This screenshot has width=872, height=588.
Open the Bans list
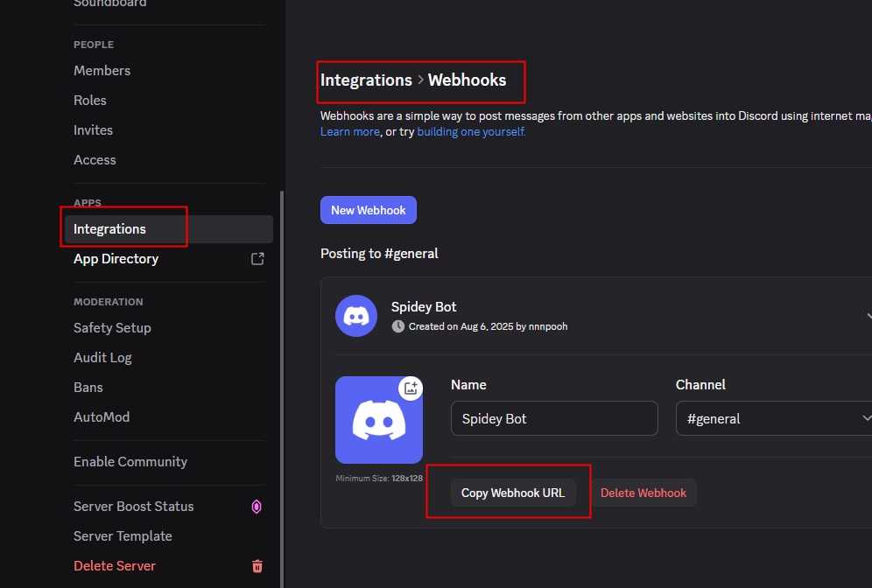[x=88, y=388]
